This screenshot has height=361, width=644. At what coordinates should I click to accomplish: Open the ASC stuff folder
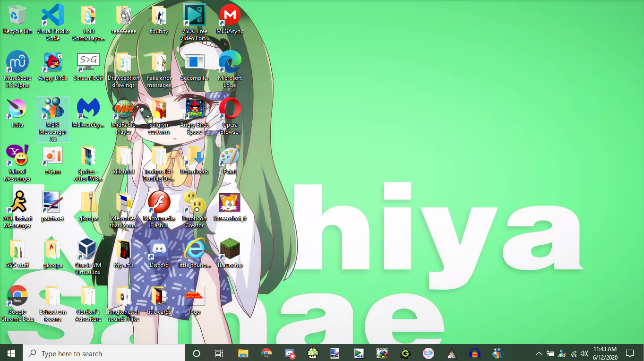pos(17,254)
